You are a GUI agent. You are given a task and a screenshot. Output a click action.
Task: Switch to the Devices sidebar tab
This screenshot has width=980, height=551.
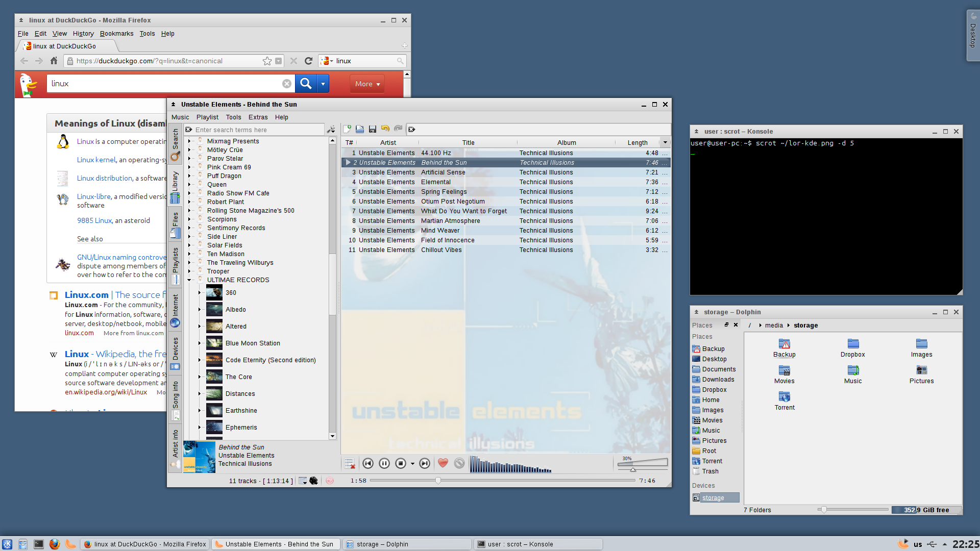[x=175, y=354]
